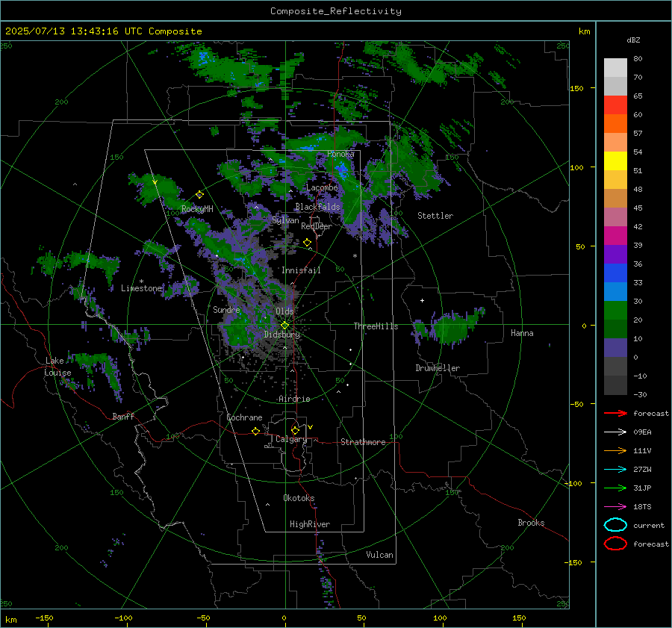Pick the purple 36-39 dBZ swatch

coord(615,255)
